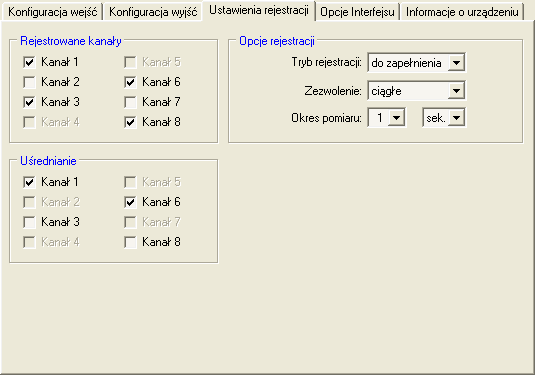Image resolution: width=535 pixels, height=375 pixels.
Task: Open the sek. unit dropdown
Action: click(456, 118)
